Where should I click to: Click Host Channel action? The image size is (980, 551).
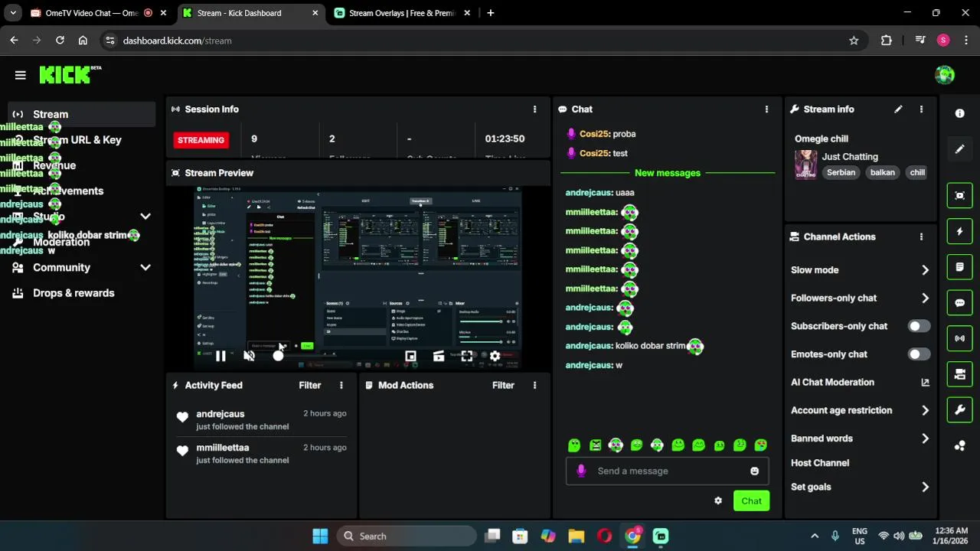820,463
